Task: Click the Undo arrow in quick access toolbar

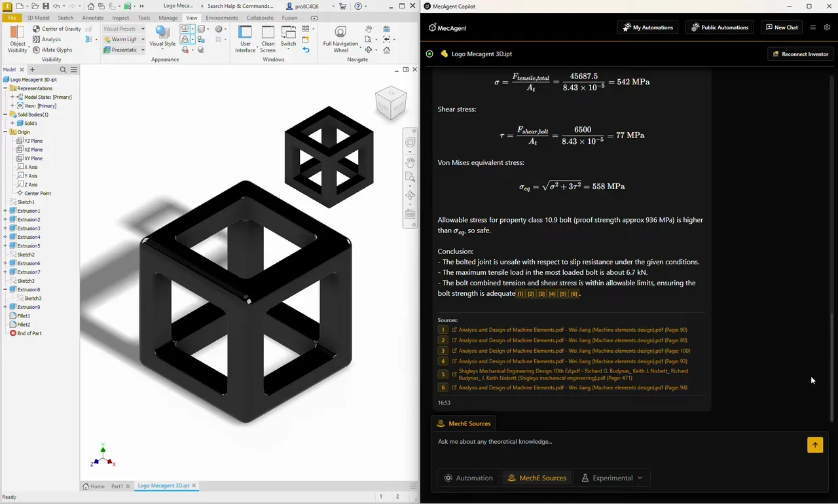Action: coord(57,6)
